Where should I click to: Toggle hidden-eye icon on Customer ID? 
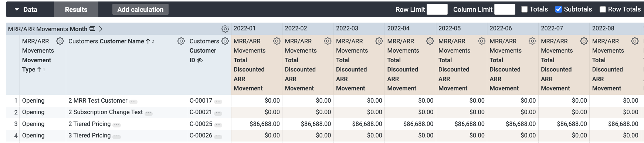(200, 60)
